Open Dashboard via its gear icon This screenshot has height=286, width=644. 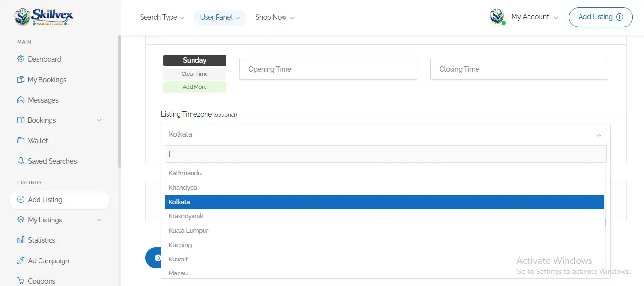point(21,59)
